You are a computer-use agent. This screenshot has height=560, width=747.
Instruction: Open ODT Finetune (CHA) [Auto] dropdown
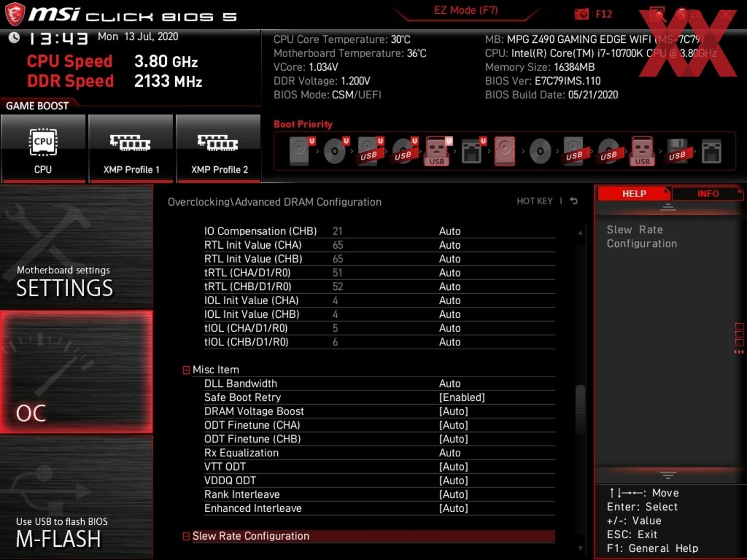tap(454, 425)
